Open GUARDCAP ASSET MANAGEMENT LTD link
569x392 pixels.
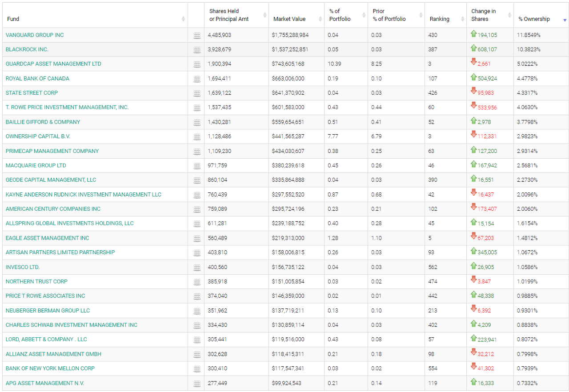coord(53,64)
